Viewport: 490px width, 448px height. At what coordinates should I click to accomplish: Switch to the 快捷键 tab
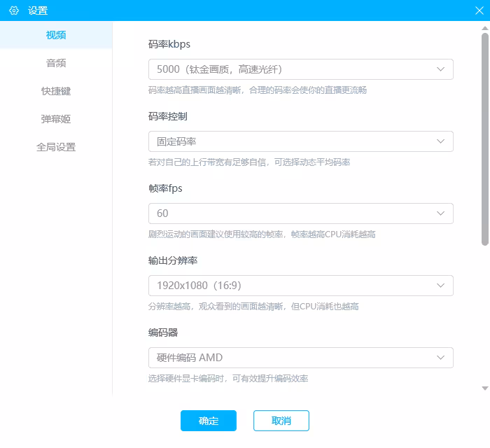(56, 91)
